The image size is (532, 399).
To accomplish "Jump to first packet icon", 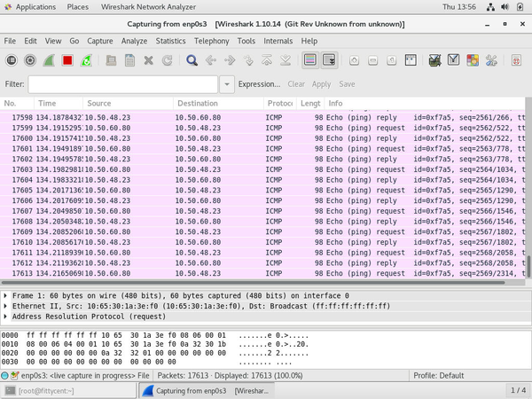I will (x=267, y=60).
